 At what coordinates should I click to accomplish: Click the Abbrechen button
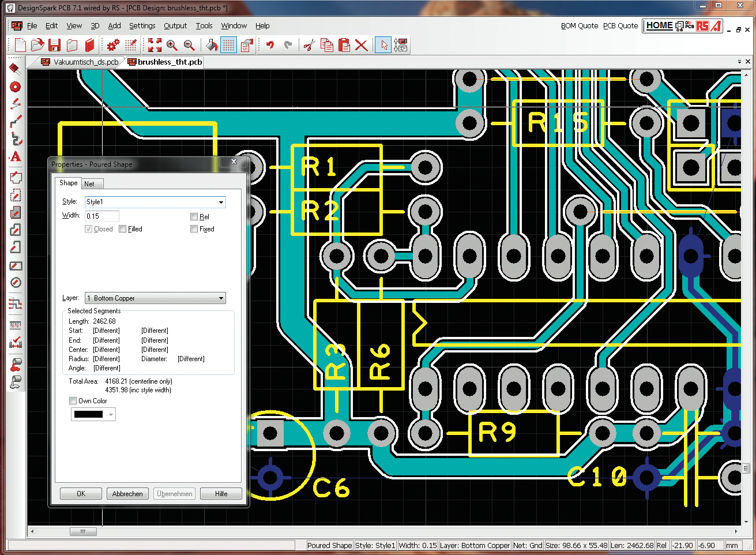(127, 494)
